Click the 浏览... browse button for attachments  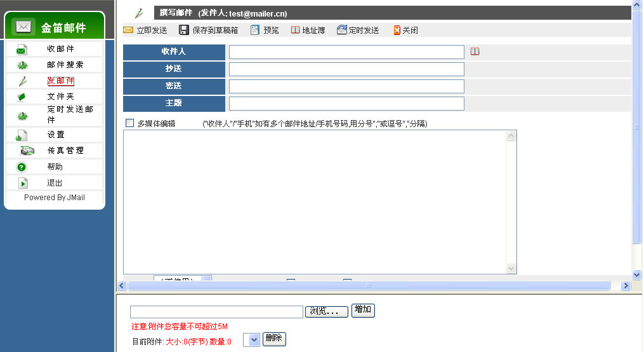click(327, 311)
